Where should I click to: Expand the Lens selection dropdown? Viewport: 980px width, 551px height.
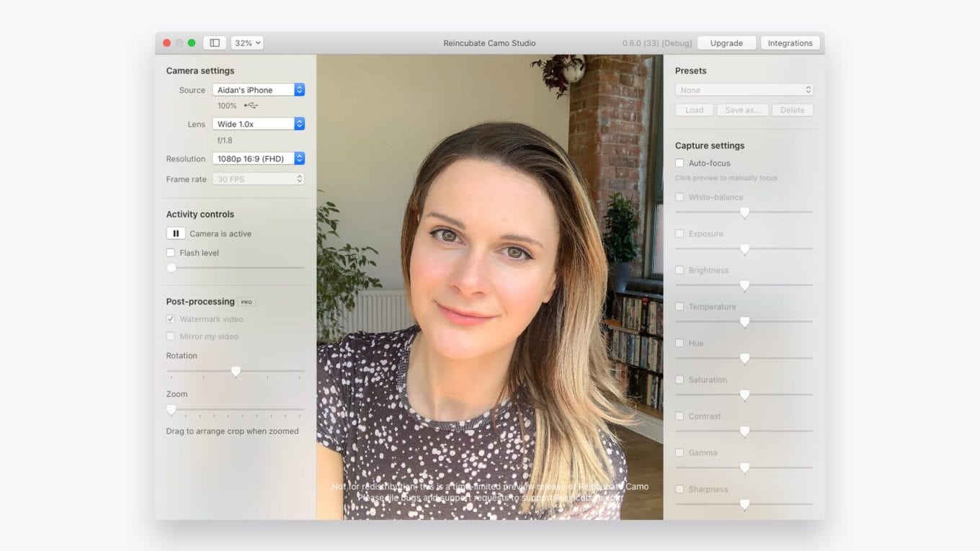(259, 124)
